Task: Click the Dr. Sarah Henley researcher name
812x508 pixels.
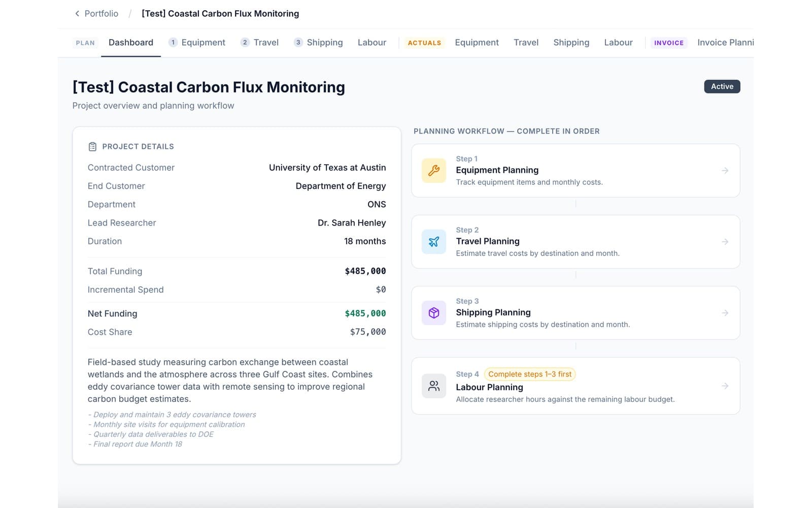Action: (x=352, y=223)
